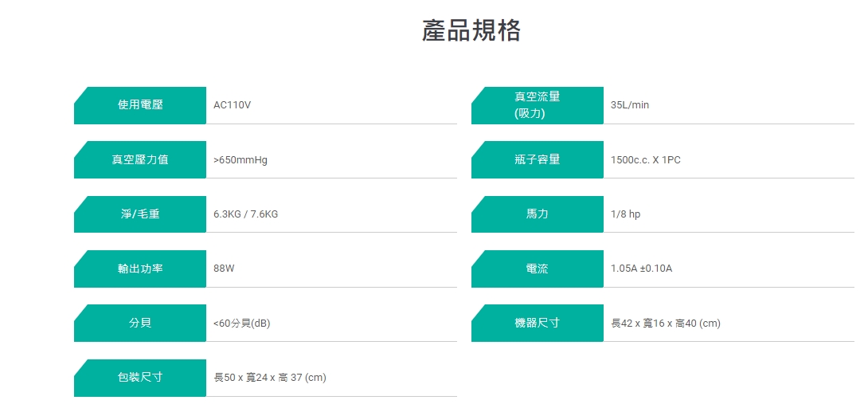Click the >650mmHg value text

pyautogui.click(x=240, y=159)
